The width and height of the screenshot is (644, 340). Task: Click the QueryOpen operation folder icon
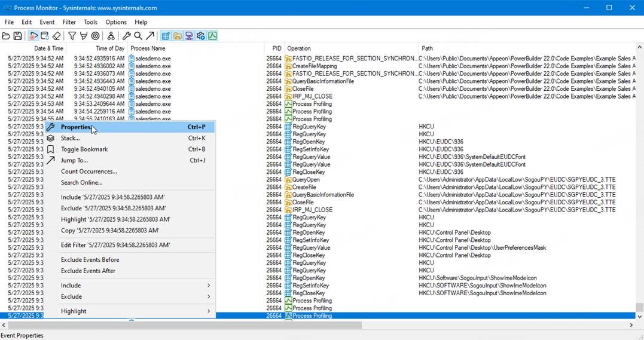(x=288, y=179)
